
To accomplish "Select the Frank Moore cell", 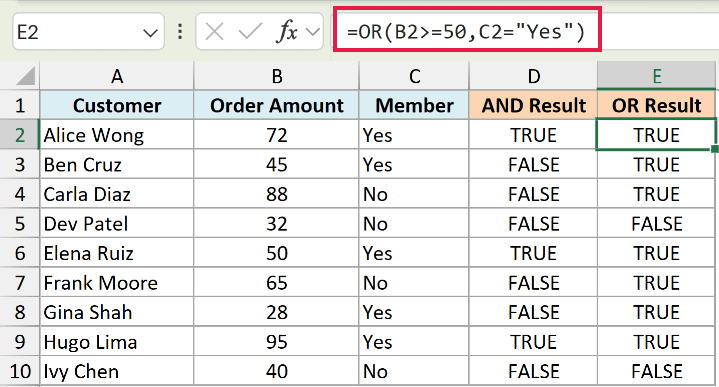I will [117, 282].
